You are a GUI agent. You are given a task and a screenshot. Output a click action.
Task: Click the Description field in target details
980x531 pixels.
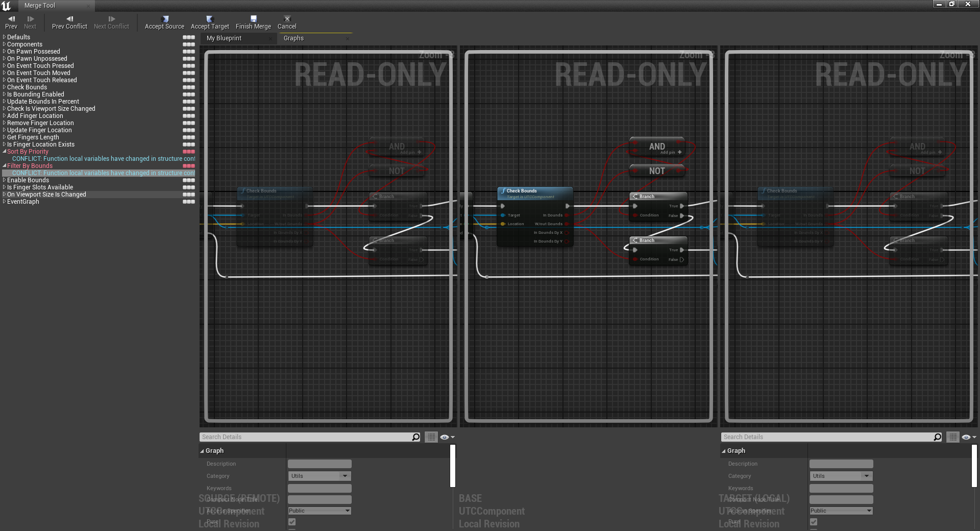pos(841,464)
